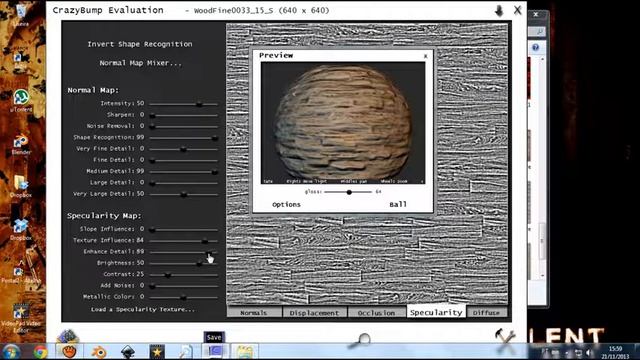Click Invert Shape Recognition
Screen dimensions: 640x360
[x=140, y=44]
